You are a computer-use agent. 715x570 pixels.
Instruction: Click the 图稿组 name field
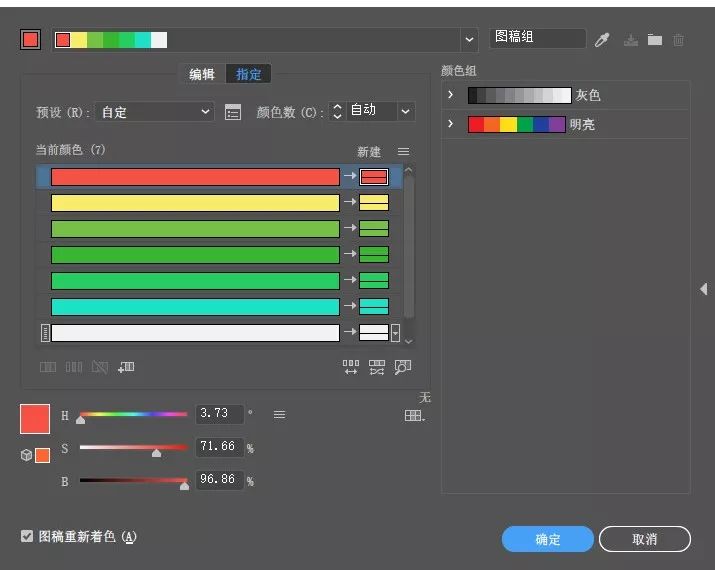(538, 38)
